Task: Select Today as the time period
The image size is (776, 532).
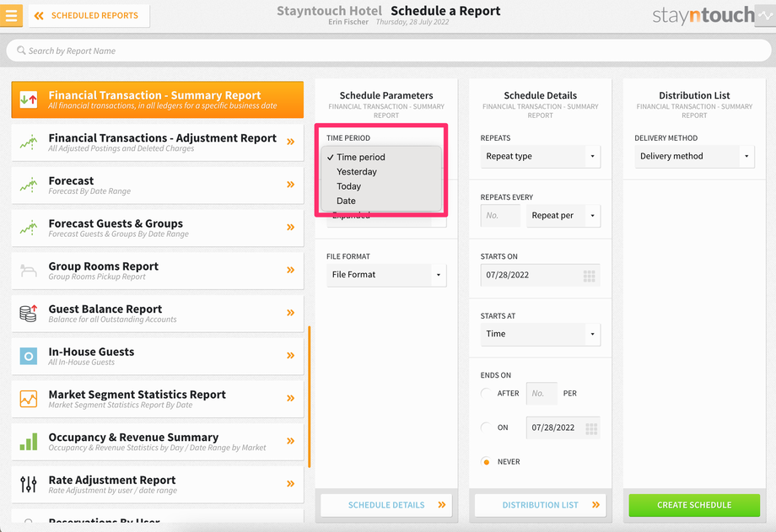Action: [x=381, y=186]
